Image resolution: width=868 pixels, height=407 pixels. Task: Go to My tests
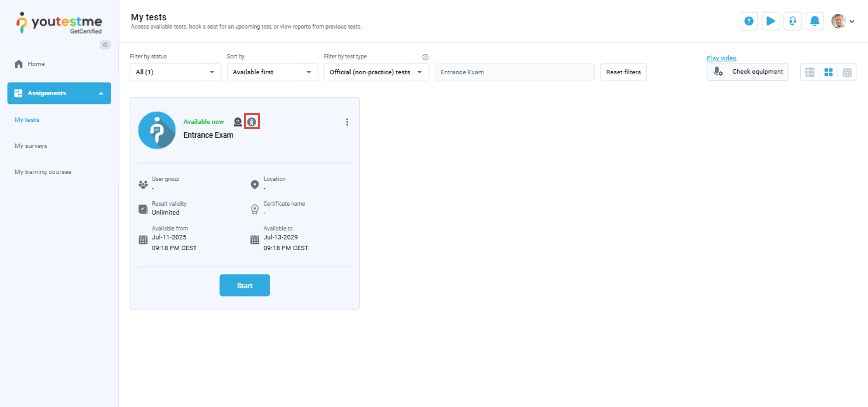pyautogui.click(x=27, y=119)
